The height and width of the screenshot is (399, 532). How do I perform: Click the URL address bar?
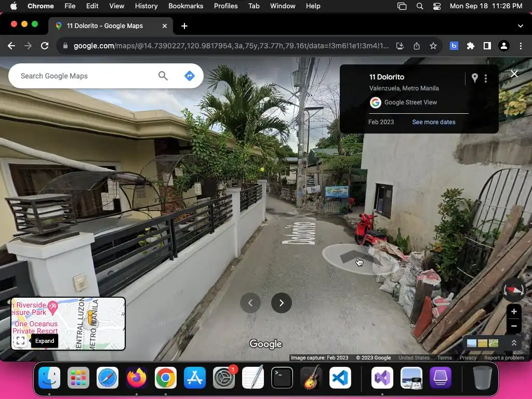click(x=231, y=46)
